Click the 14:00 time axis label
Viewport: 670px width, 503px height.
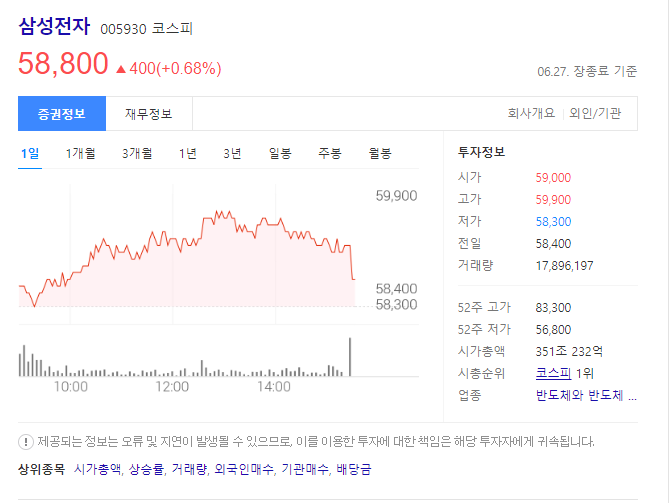pos(274,387)
